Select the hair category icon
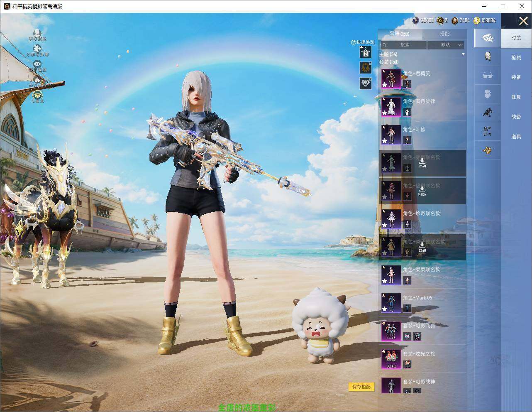532x412 pixels. click(x=488, y=56)
